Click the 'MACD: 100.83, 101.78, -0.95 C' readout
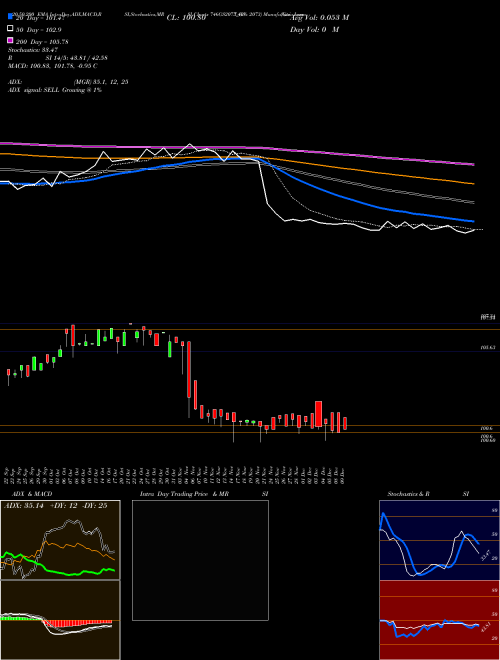 point(53,66)
